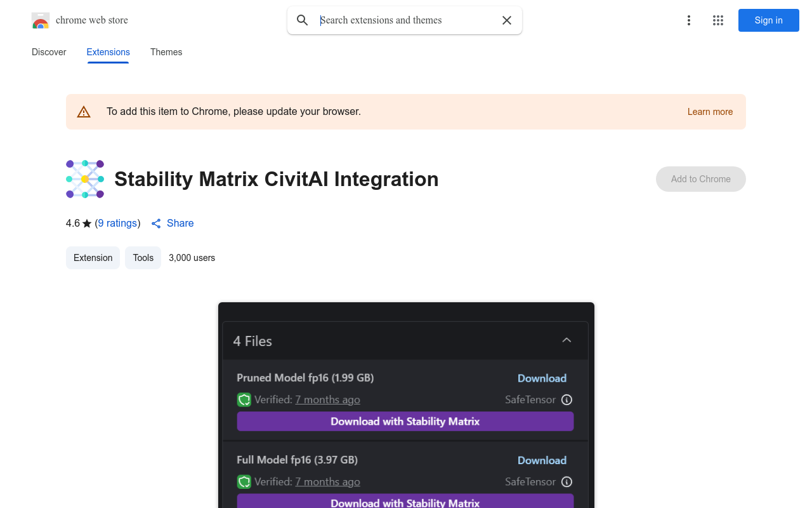Click the 4.6 rating value
812x508 pixels.
[73, 223]
